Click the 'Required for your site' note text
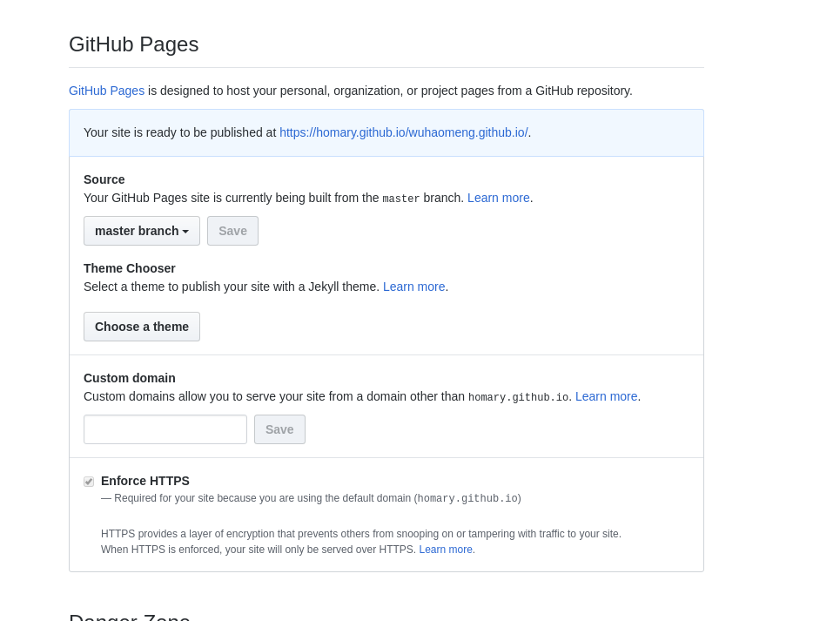This screenshot has height=621, width=840. [x=312, y=498]
